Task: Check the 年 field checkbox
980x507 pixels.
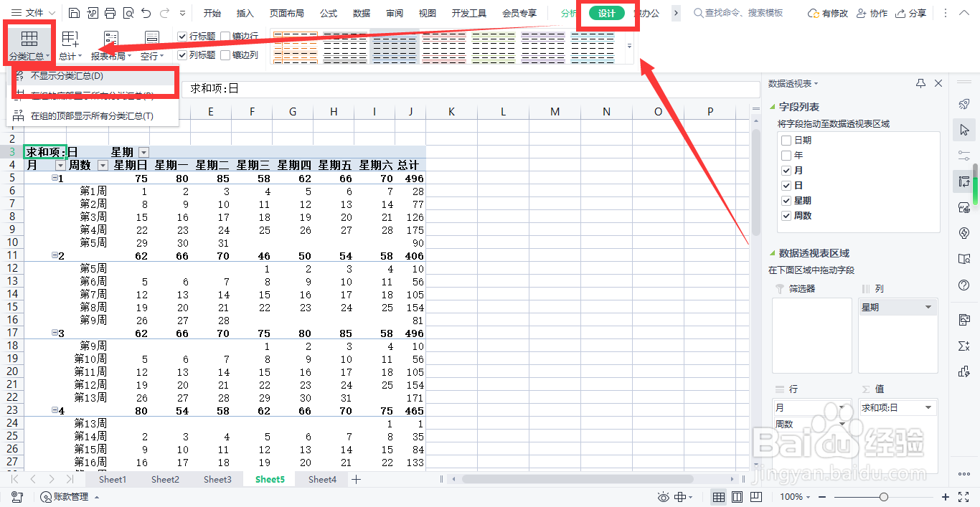Action: coord(786,156)
